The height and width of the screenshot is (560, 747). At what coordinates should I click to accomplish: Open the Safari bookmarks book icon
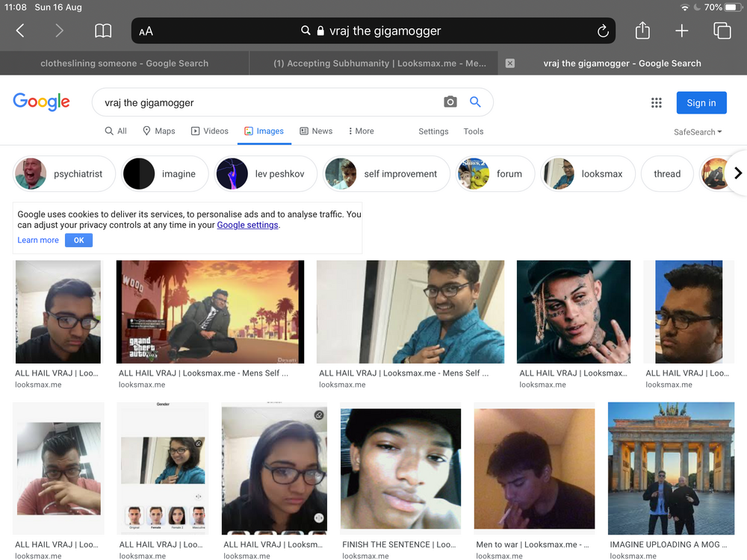[x=103, y=31]
